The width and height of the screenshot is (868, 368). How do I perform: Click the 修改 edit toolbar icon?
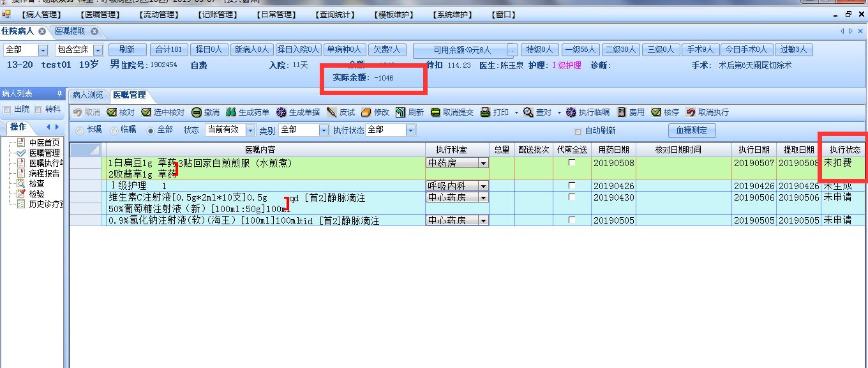(x=366, y=112)
